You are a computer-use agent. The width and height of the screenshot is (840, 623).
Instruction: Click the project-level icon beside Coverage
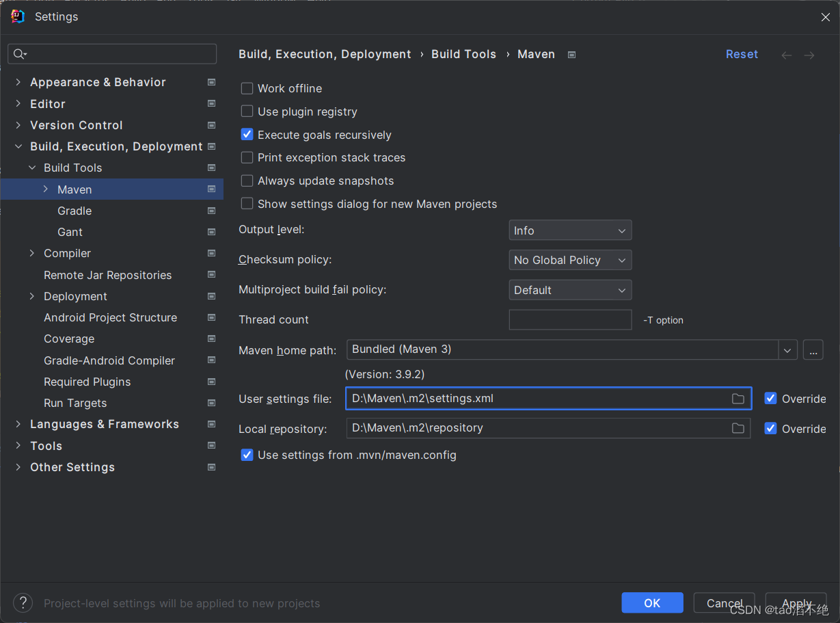(x=211, y=339)
